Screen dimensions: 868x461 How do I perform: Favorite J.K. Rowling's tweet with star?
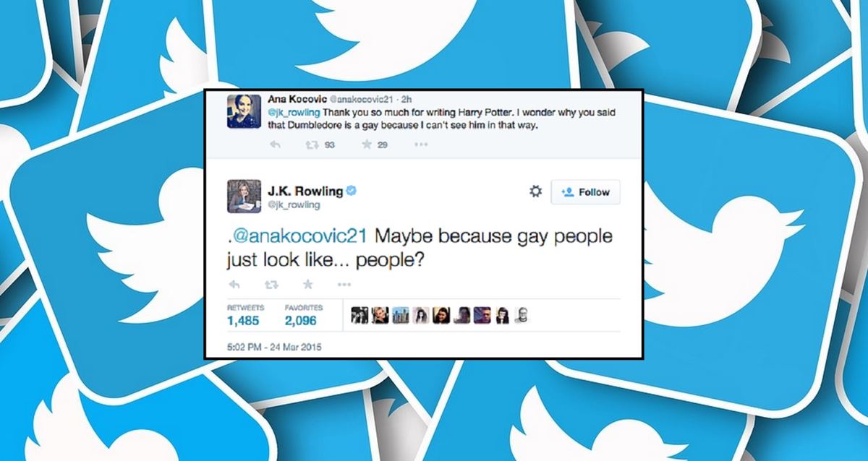tap(307, 284)
